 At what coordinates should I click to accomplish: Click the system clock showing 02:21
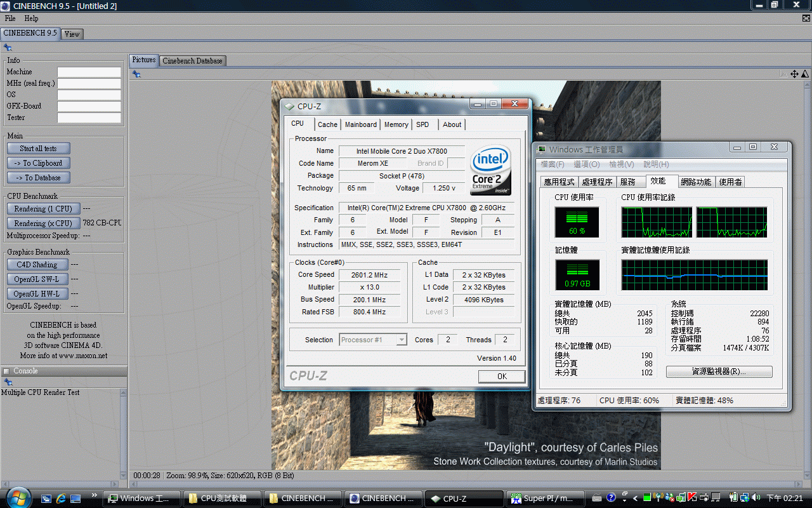tap(785, 498)
